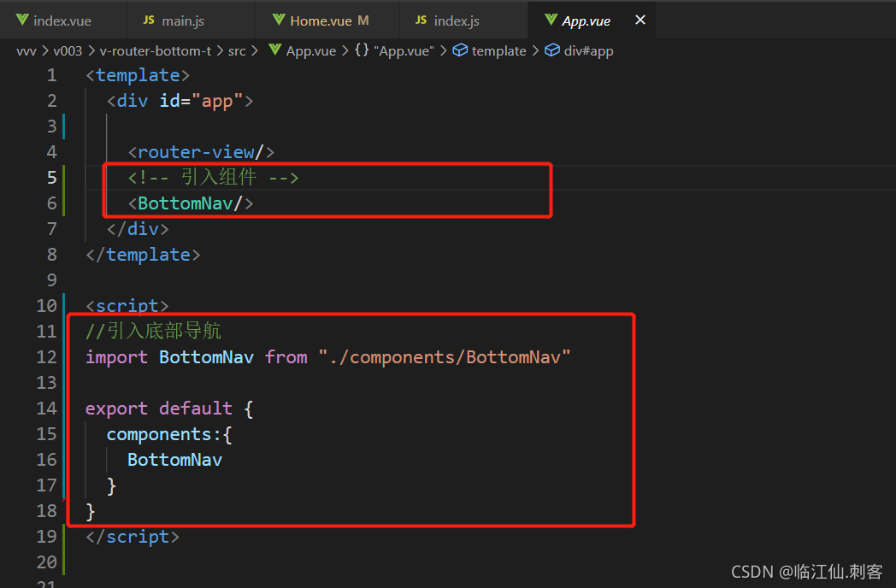Place cursor on opening <template> tag
The image size is (896, 588).
click(x=138, y=75)
